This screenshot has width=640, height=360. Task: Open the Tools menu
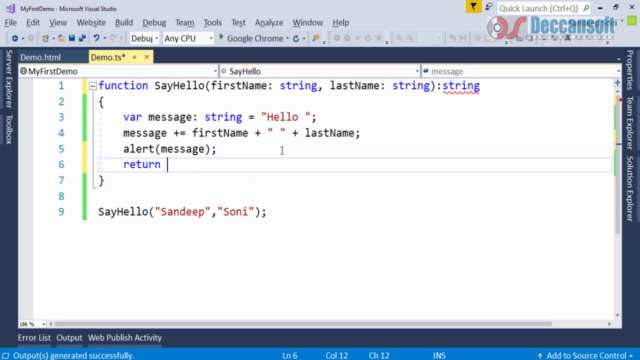tap(213, 22)
